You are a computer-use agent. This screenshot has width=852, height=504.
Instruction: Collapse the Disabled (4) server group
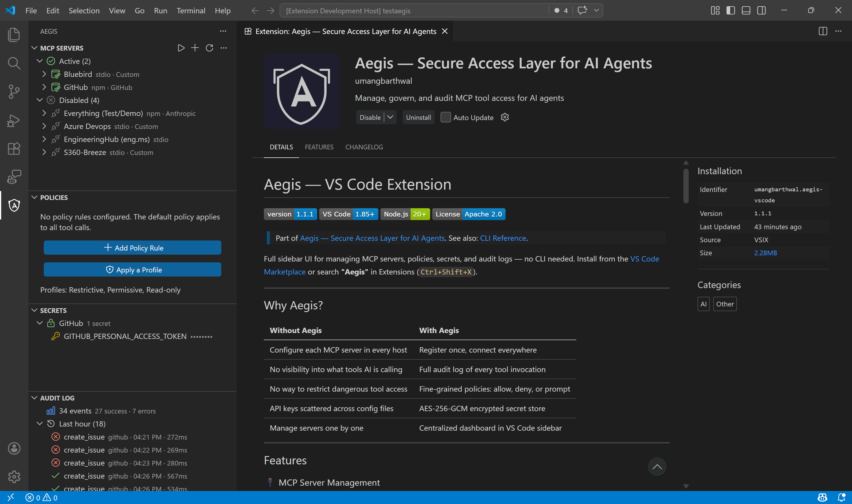[x=40, y=100]
